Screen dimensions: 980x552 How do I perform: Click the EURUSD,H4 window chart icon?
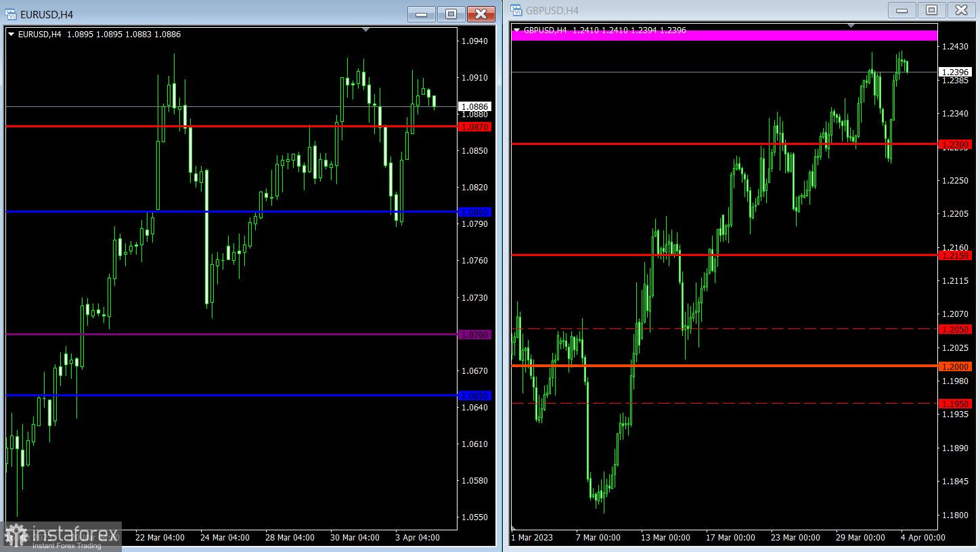(x=11, y=14)
